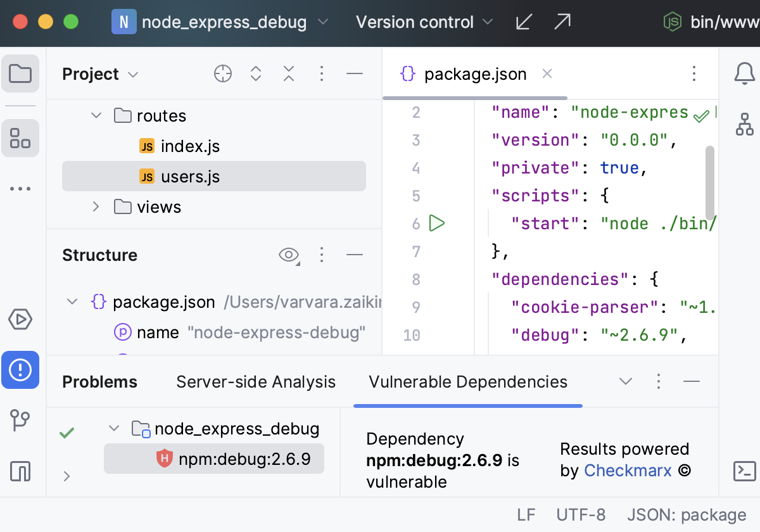760x532 pixels.
Task: Open Services tool window hexagon icon
Action: click(x=20, y=319)
